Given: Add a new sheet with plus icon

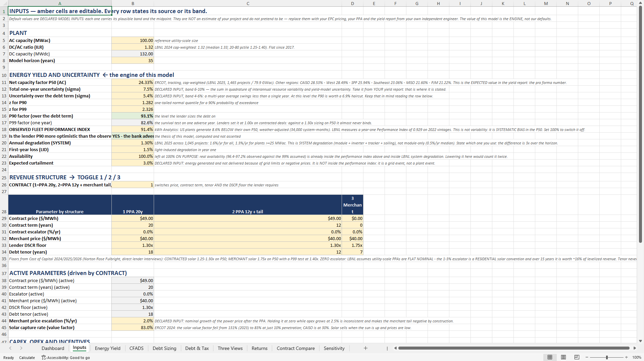Looking at the screenshot, I should 365,348.
